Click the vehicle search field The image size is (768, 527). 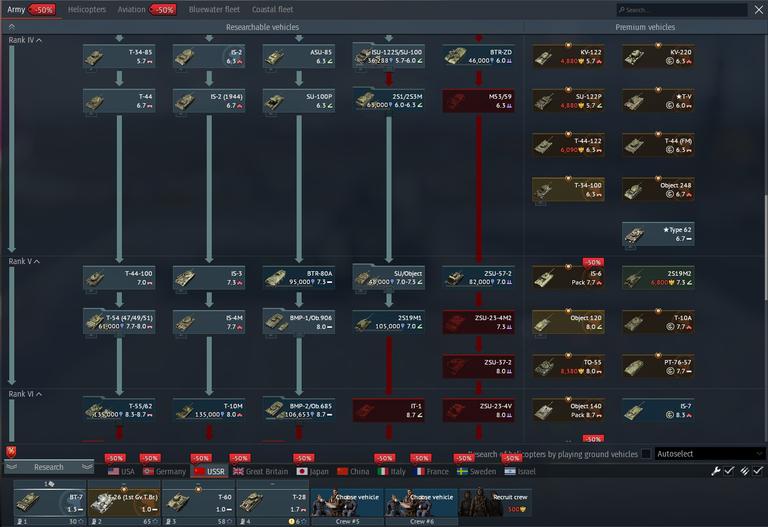pyautogui.click(x=681, y=10)
